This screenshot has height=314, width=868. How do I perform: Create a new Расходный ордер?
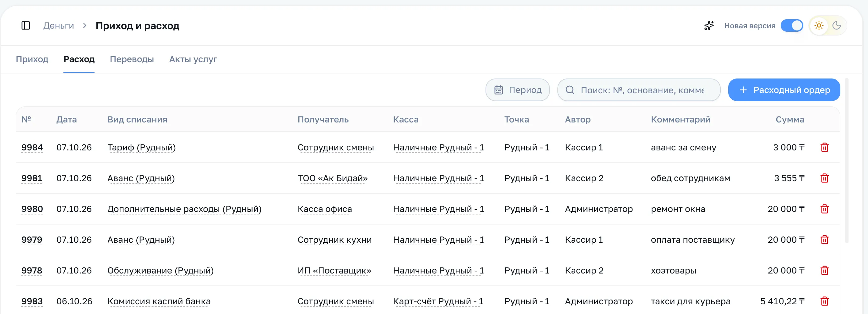[784, 90]
